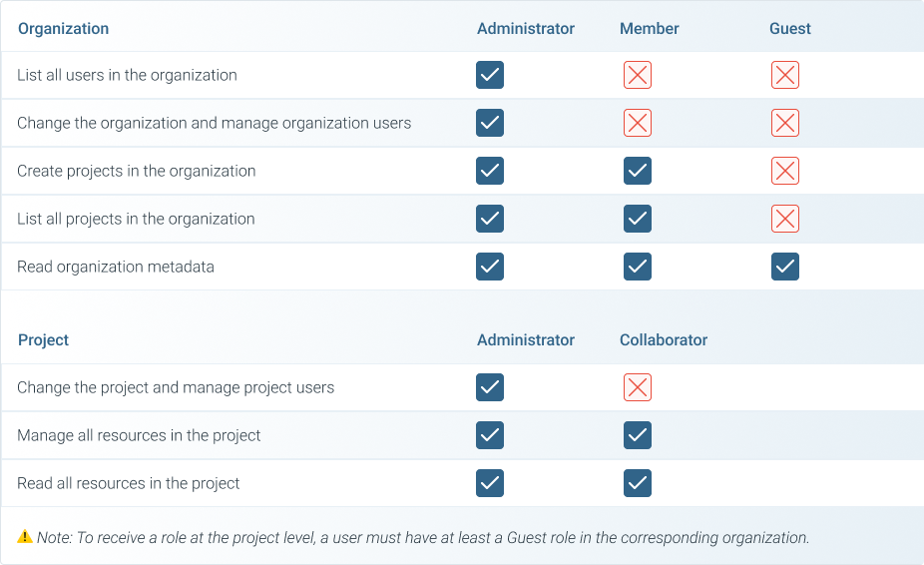
Task: Click the yellow warning icon beside Note
Action: click(25, 537)
